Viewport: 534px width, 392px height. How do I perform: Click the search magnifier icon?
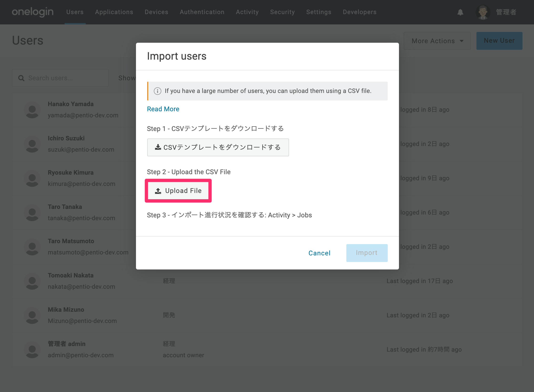pyautogui.click(x=21, y=78)
